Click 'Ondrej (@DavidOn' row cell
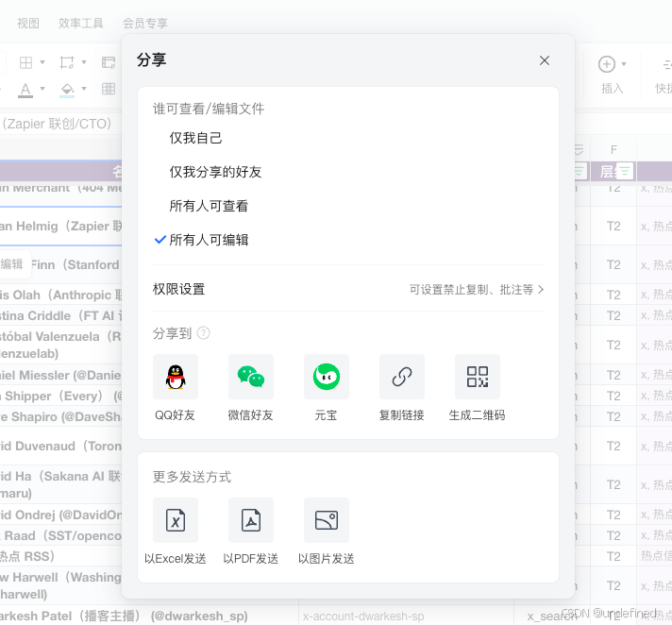The width and height of the screenshot is (672, 625). [x=60, y=515]
